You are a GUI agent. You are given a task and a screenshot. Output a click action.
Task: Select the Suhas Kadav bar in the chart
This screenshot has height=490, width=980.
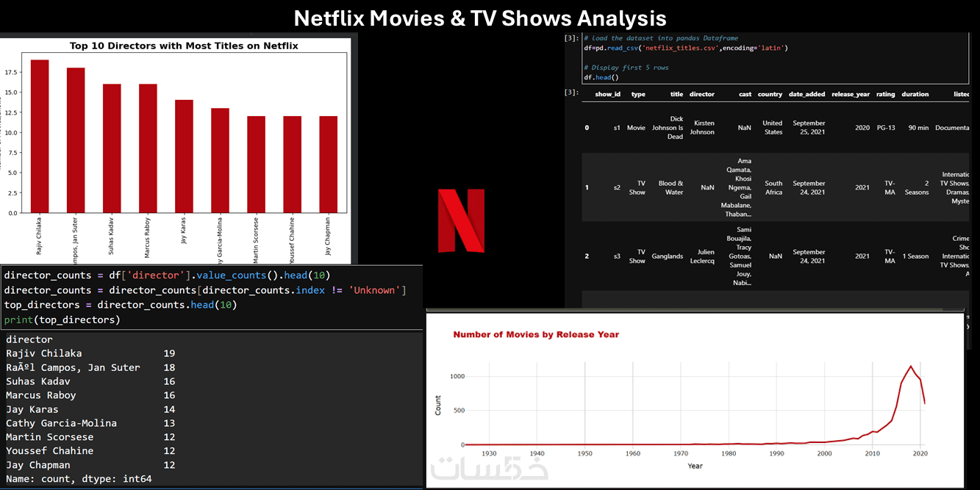[112, 148]
